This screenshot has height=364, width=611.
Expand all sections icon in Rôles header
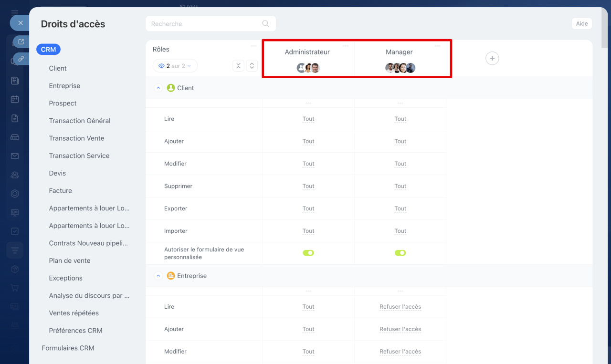(252, 66)
